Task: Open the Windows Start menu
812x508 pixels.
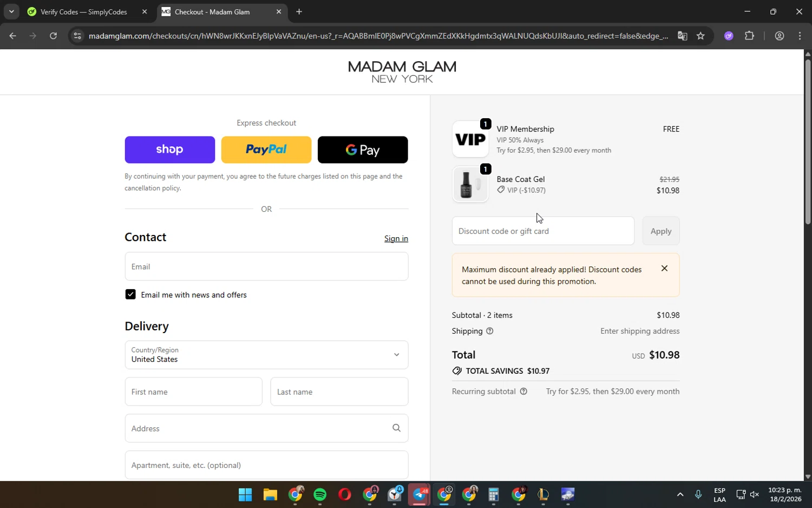Action: tap(245, 494)
